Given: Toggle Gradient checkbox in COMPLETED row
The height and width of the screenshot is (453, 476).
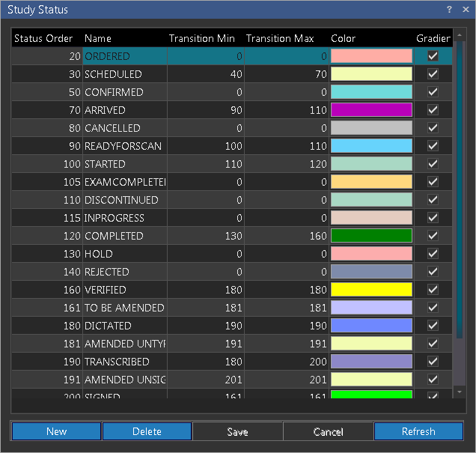Looking at the screenshot, I should click(x=433, y=236).
